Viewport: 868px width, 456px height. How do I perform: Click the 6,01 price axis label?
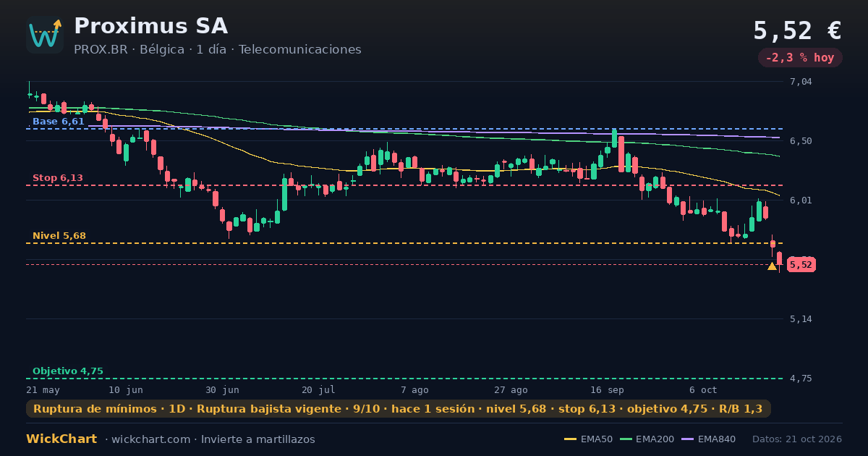click(801, 200)
